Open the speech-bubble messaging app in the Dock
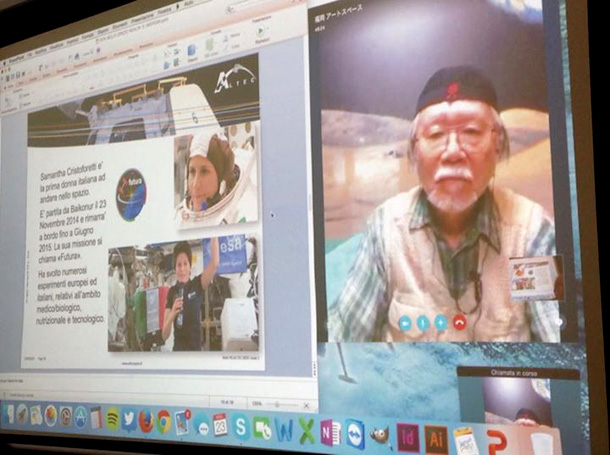 [201, 425]
